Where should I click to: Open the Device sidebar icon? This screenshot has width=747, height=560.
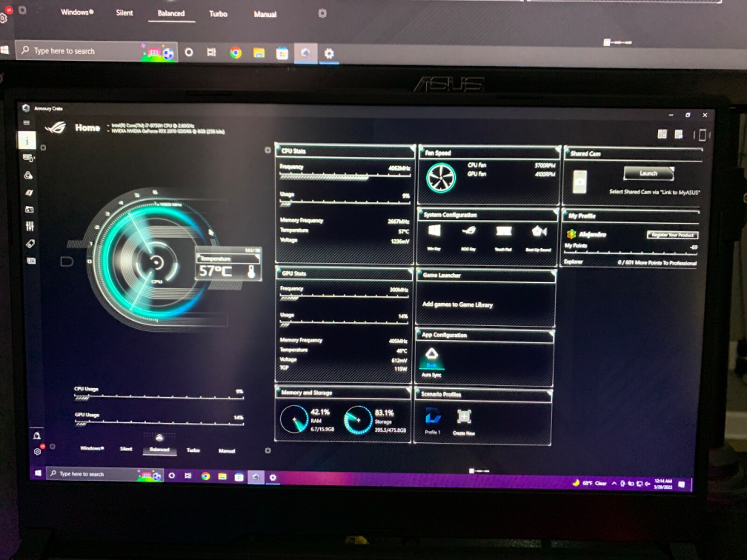click(28, 158)
